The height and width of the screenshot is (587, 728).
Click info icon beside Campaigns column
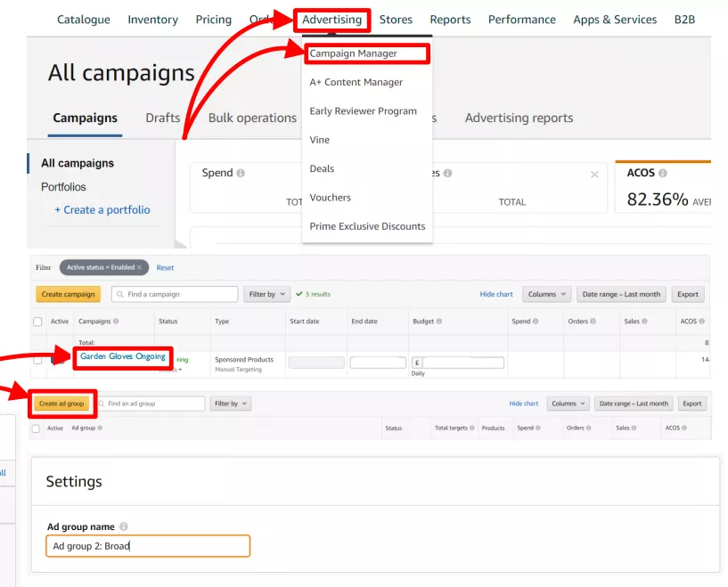(x=116, y=321)
